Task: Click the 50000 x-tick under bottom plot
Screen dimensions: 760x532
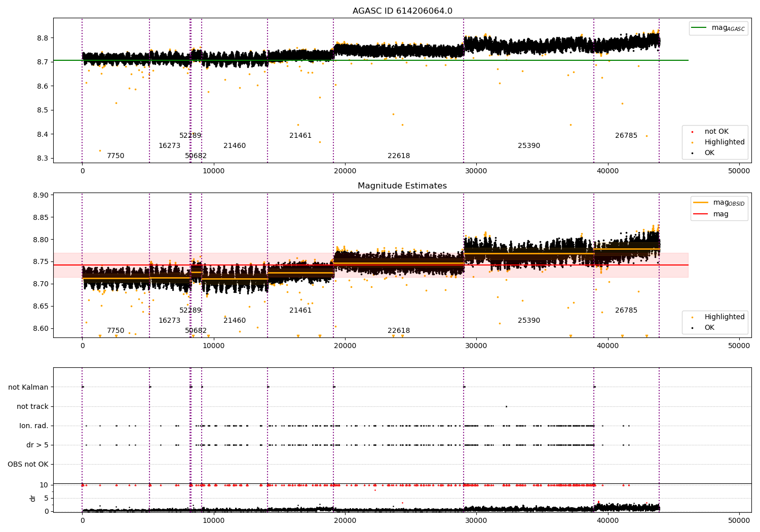Action: [739, 521]
